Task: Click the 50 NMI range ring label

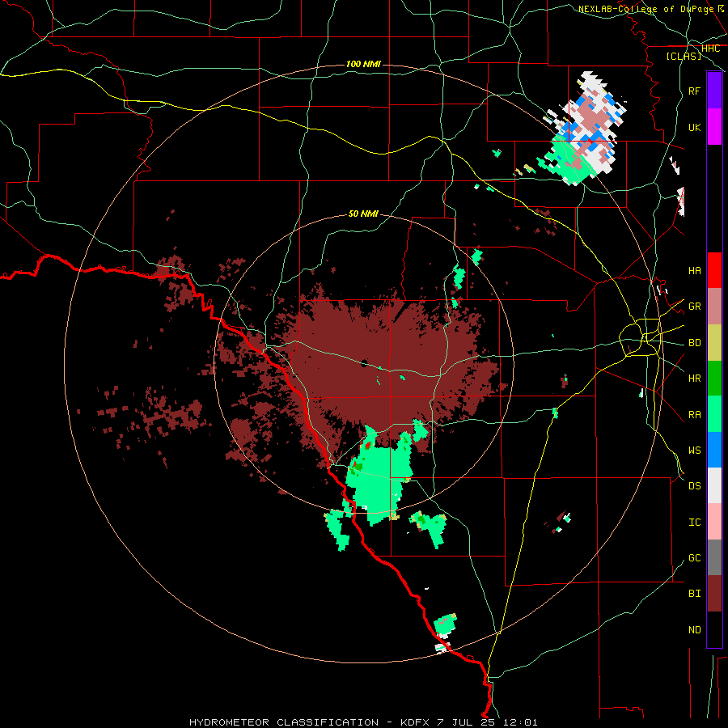Action: click(x=363, y=214)
